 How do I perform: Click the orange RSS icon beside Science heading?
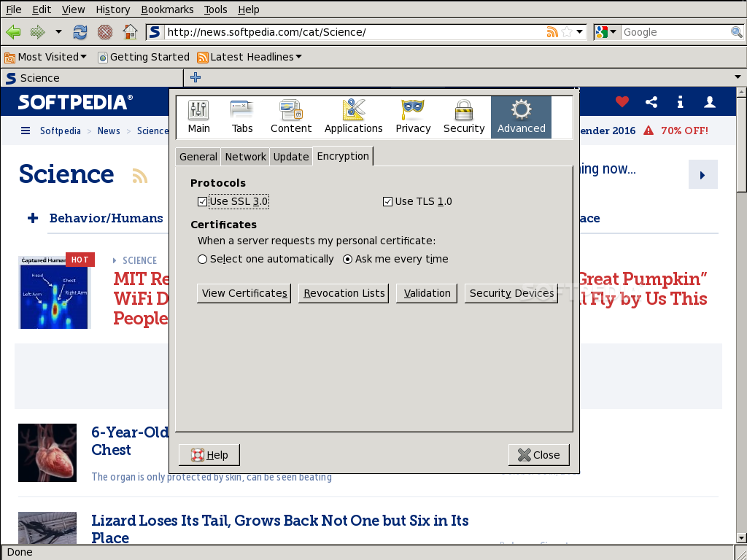(x=139, y=176)
